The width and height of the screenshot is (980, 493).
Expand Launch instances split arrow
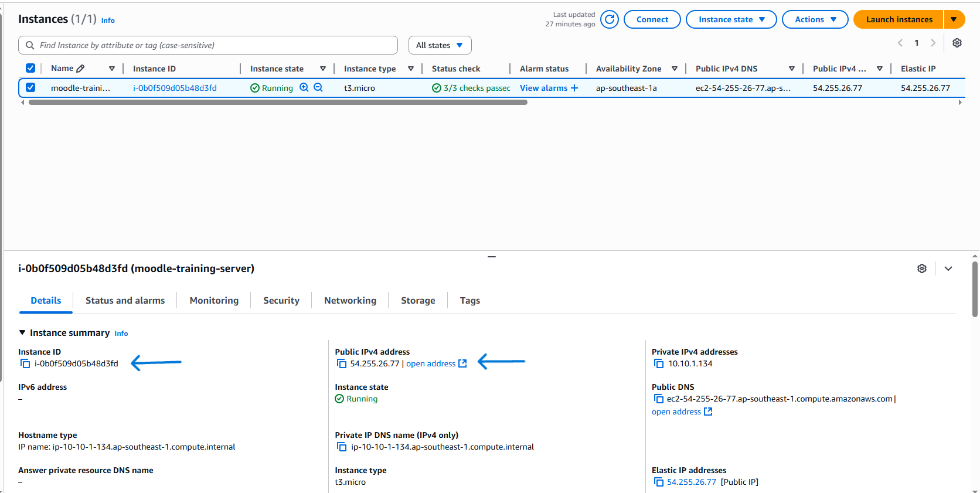(954, 19)
